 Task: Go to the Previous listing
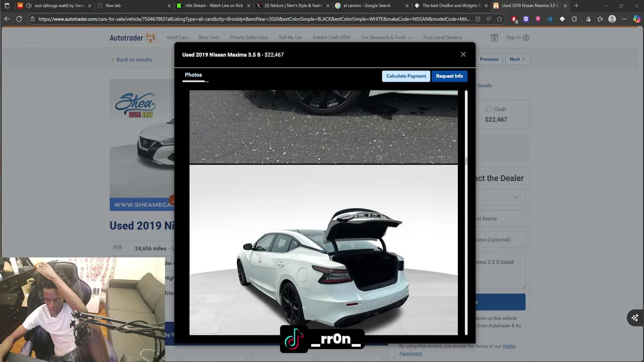tap(489, 59)
